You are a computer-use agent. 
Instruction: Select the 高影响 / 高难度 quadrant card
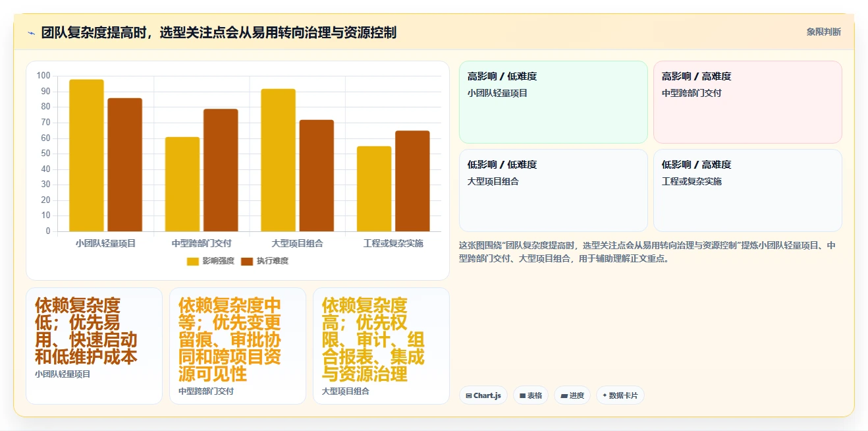click(747, 102)
